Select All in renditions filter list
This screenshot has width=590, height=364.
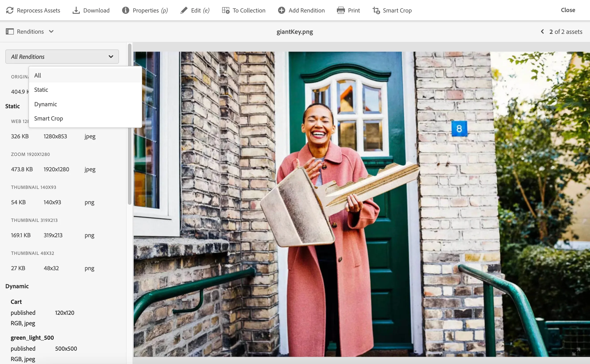point(85,75)
